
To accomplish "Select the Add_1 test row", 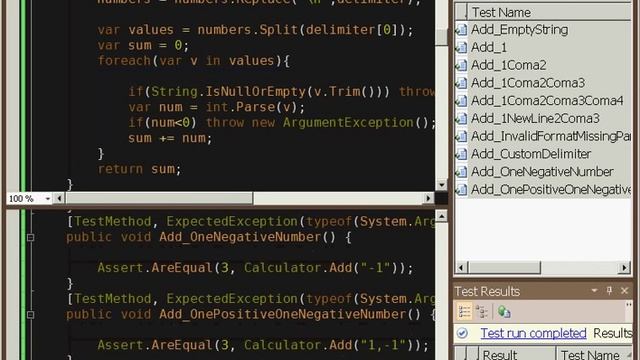I will pyautogui.click(x=543, y=47).
